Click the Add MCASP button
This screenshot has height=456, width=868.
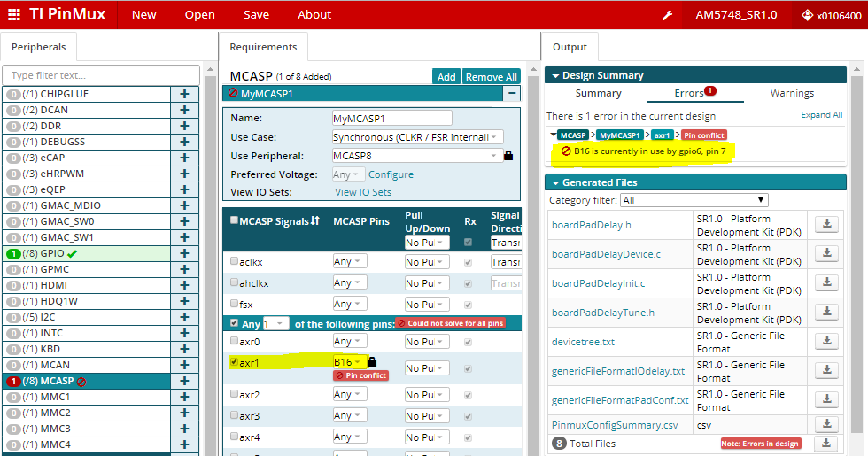[x=446, y=77]
